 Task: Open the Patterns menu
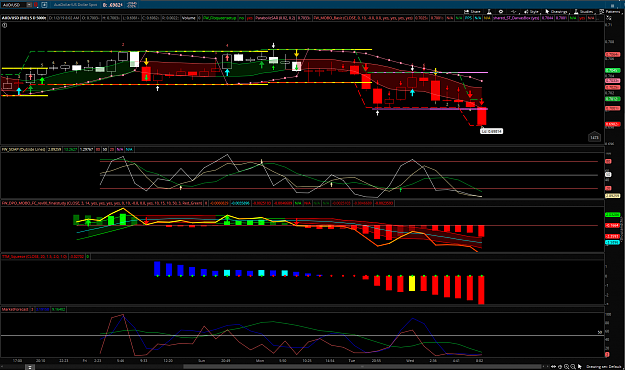point(610,12)
